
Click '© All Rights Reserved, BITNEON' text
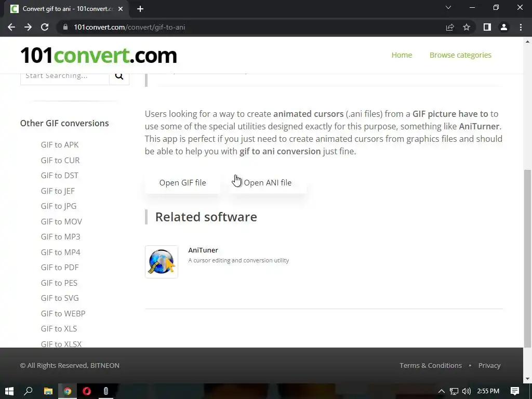(x=70, y=365)
